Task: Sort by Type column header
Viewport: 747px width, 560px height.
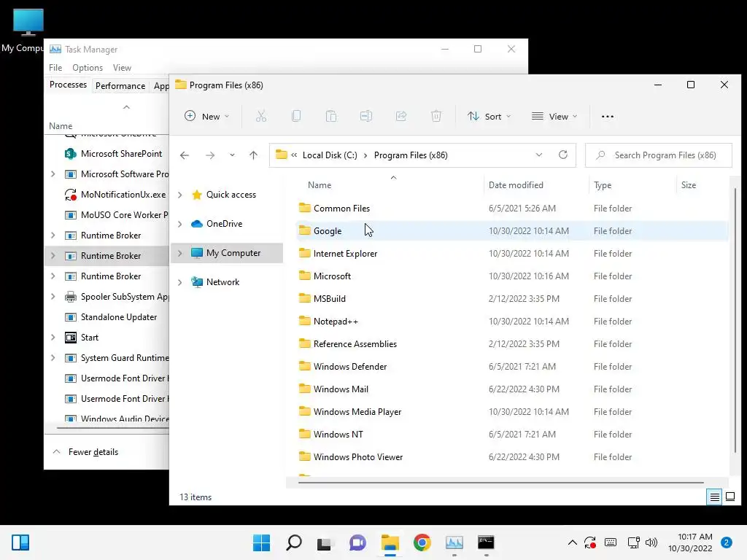Action: point(602,185)
